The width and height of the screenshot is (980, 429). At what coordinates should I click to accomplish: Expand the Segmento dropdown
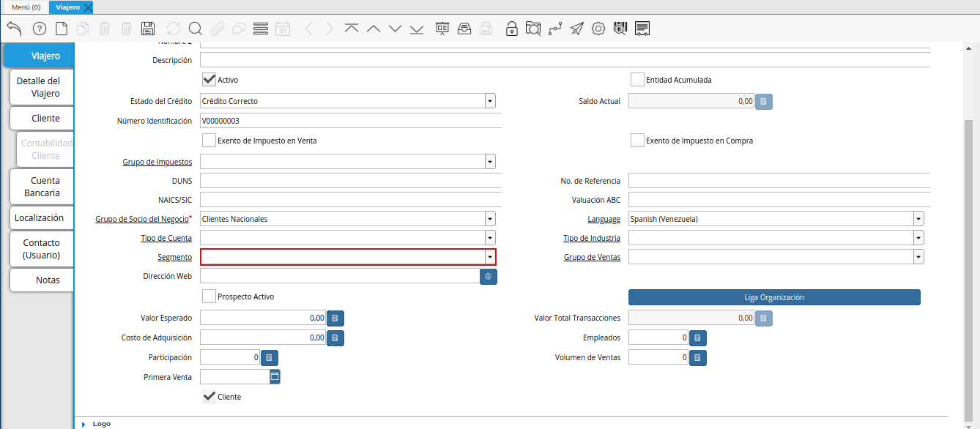[489, 257]
